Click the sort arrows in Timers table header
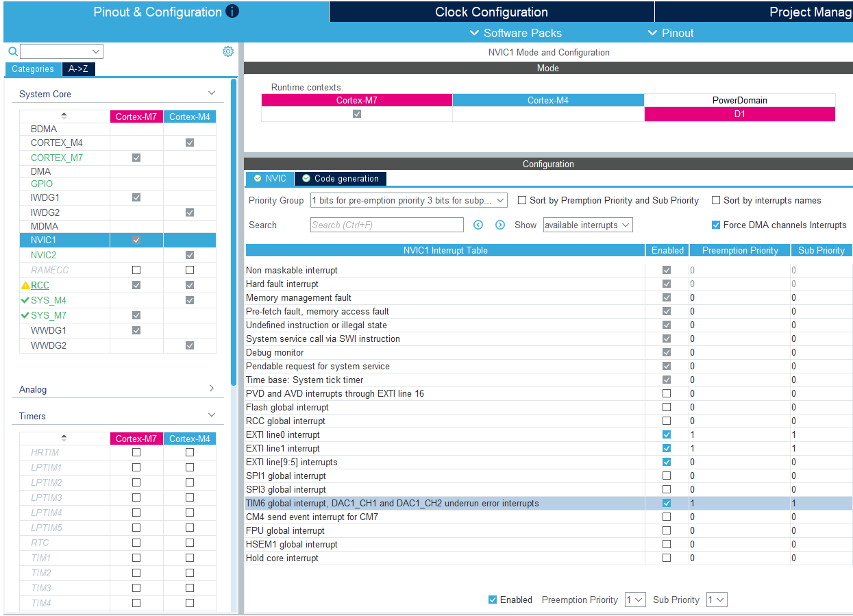Image resolution: width=853 pixels, height=616 pixels. coord(64,438)
